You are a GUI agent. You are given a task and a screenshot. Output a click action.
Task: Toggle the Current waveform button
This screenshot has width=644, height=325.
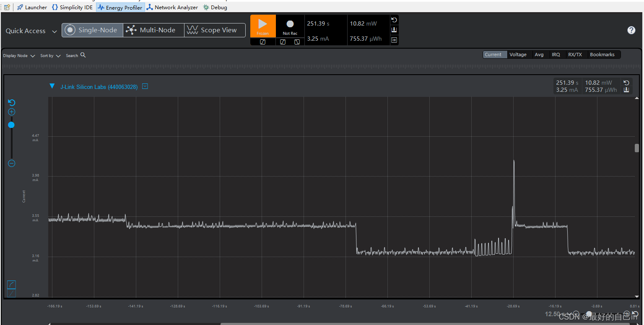pos(495,55)
